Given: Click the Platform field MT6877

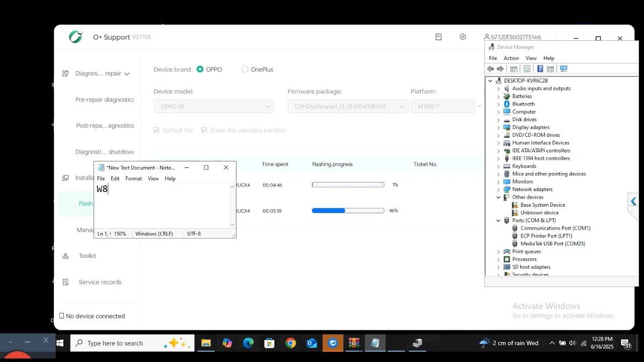Looking at the screenshot, I should [443, 107].
